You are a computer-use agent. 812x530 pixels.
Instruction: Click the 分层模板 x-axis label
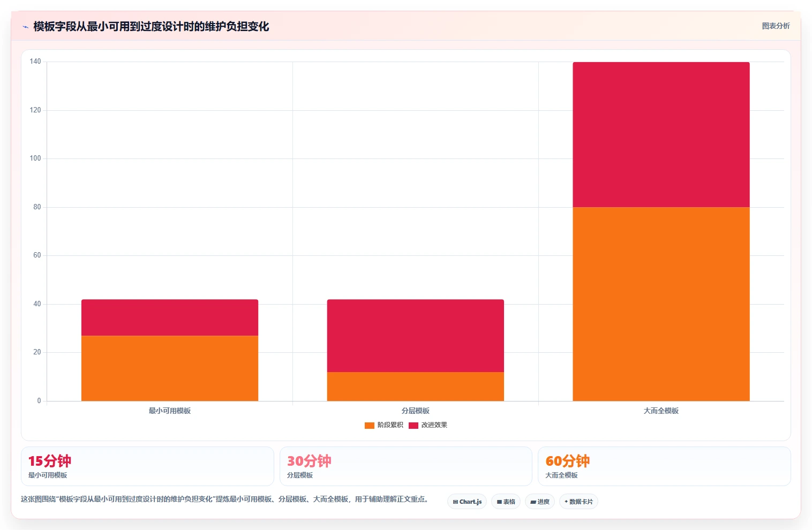tap(416, 411)
